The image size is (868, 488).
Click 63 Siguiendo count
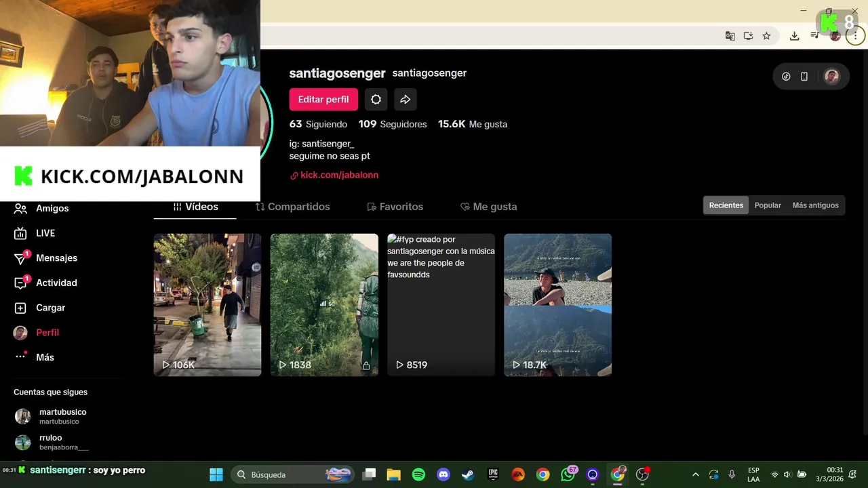pos(318,124)
